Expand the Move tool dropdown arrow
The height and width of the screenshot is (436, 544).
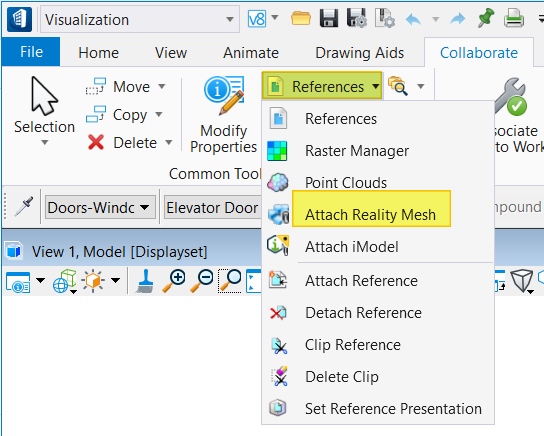point(162,86)
